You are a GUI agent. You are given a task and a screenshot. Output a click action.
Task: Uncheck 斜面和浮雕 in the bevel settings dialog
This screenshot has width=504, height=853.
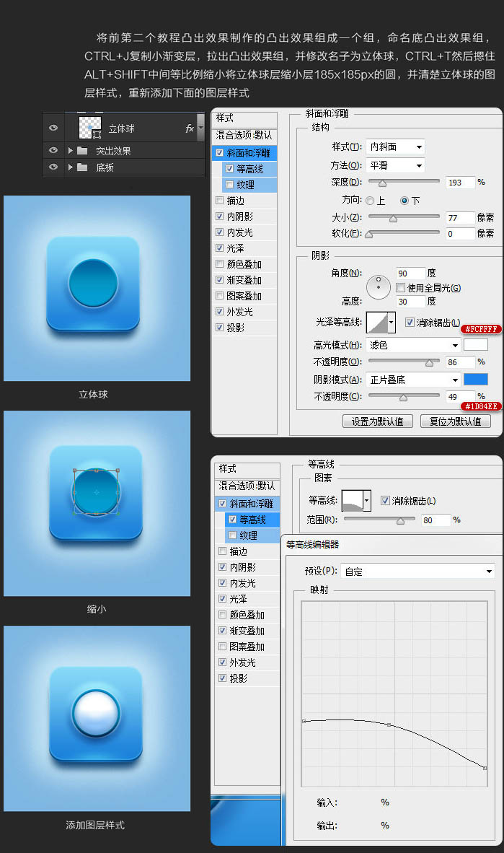(x=220, y=153)
